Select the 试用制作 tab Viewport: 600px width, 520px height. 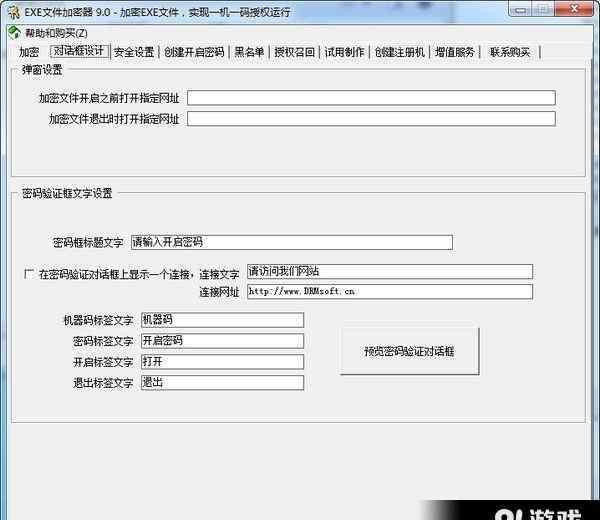(344, 52)
